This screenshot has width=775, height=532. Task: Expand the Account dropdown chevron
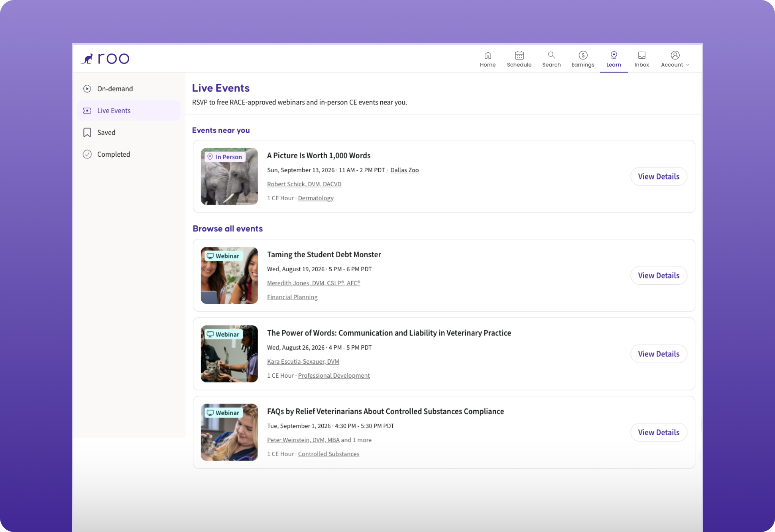688,65
